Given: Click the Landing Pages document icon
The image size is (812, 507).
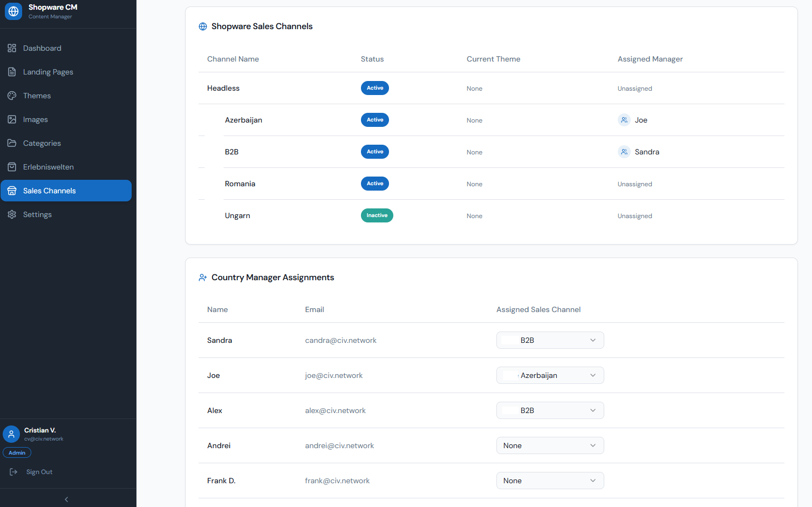Looking at the screenshot, I should [12, 72].
